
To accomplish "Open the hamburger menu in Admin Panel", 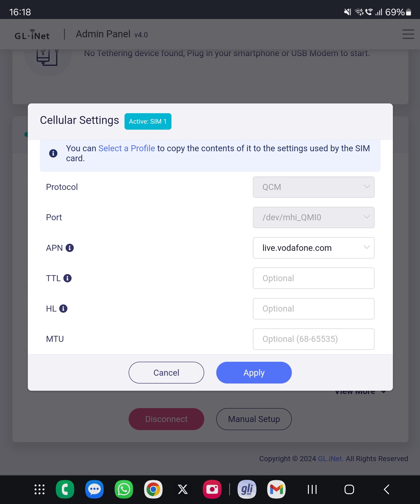I will click(x=408, y=34).
